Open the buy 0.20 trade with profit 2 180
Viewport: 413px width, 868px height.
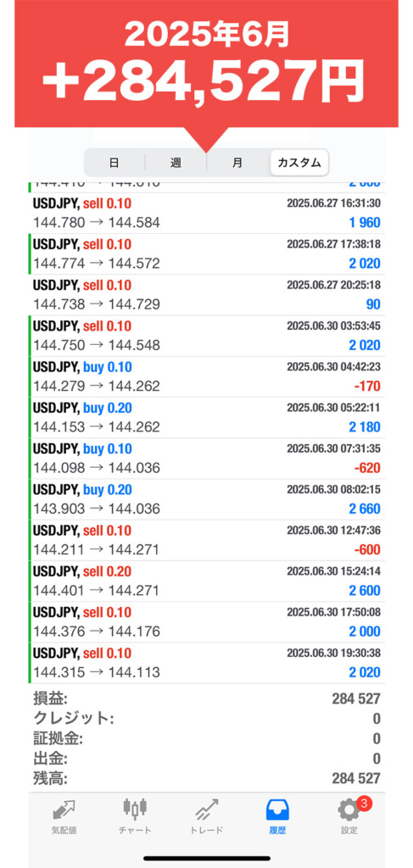pos(206,418)
